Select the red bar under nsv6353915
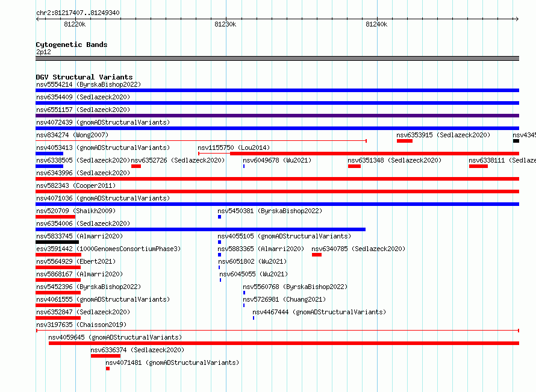 tap(404, 141)
